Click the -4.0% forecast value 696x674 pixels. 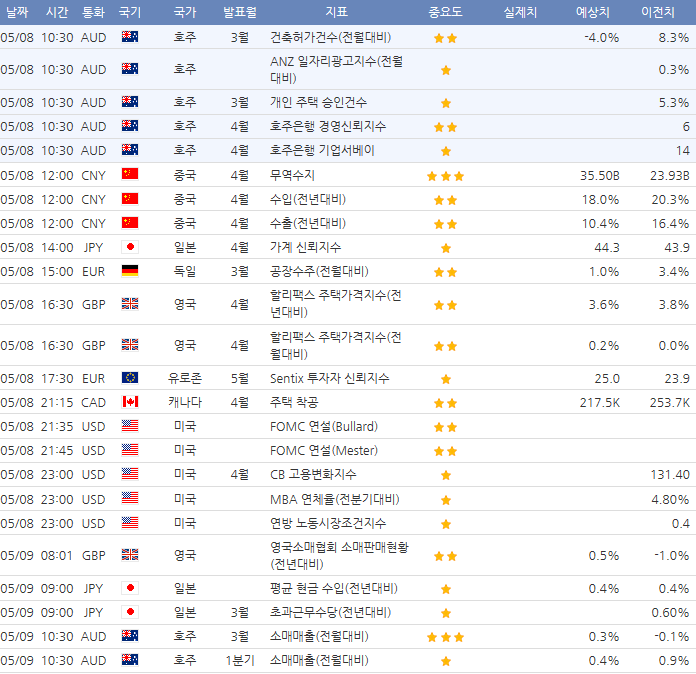point(601,37)
